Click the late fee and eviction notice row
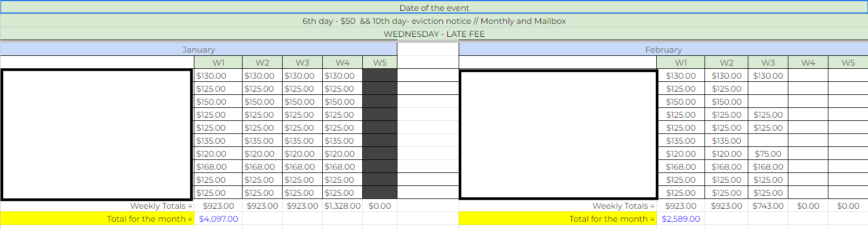The image size is (868, 232). tap(434, 21)
